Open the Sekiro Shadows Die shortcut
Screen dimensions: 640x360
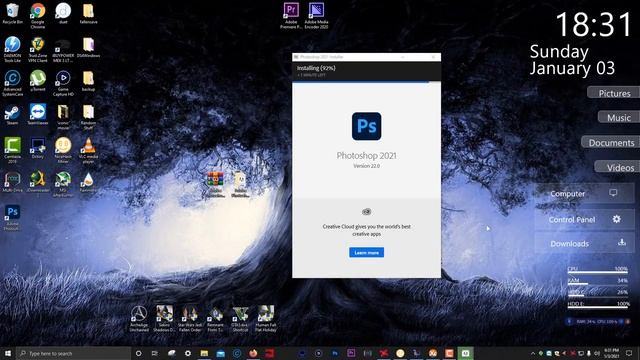click(x=164, y=318)
